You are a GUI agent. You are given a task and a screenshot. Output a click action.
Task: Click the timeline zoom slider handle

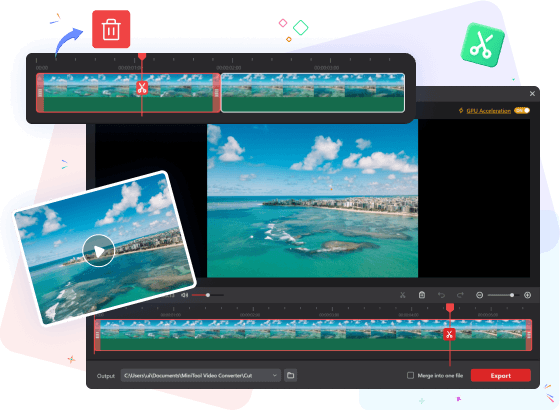click(512, 295)
